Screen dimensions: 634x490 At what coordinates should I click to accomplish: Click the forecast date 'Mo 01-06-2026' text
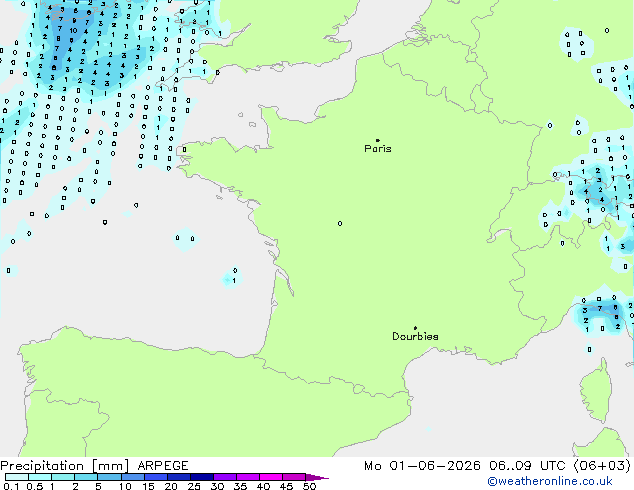click(422, 466)
